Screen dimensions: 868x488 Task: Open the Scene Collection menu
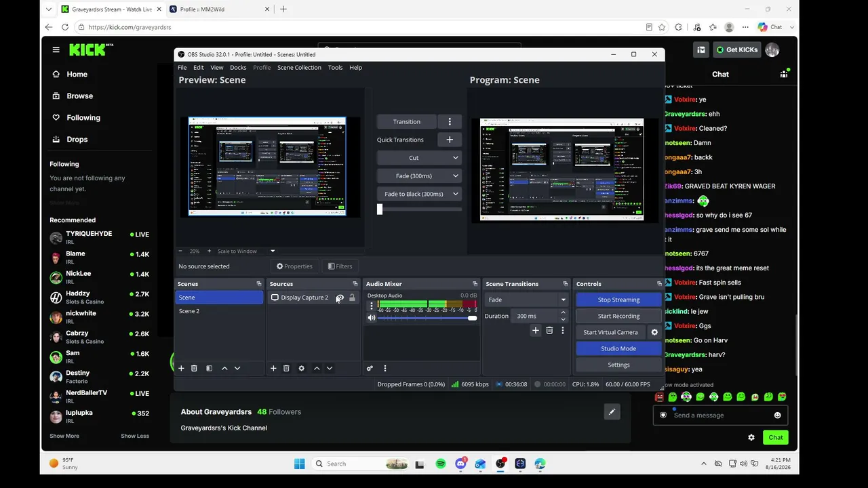[x=299, y=68]
